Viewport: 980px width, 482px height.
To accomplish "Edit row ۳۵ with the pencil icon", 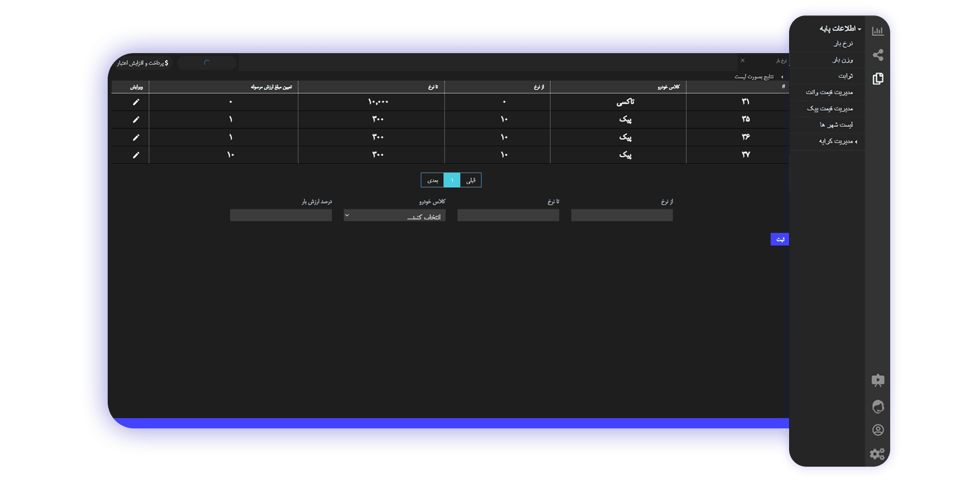I will 136,119.
